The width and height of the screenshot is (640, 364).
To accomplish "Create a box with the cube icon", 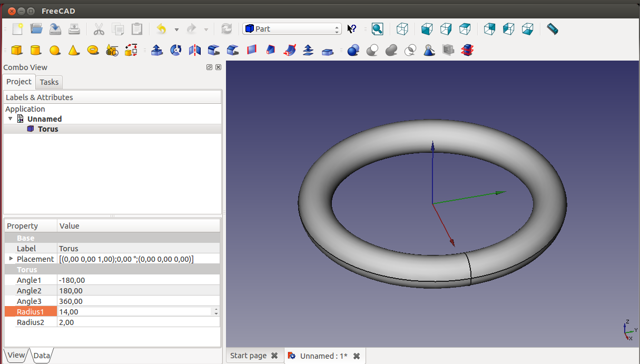I will 17,50.
